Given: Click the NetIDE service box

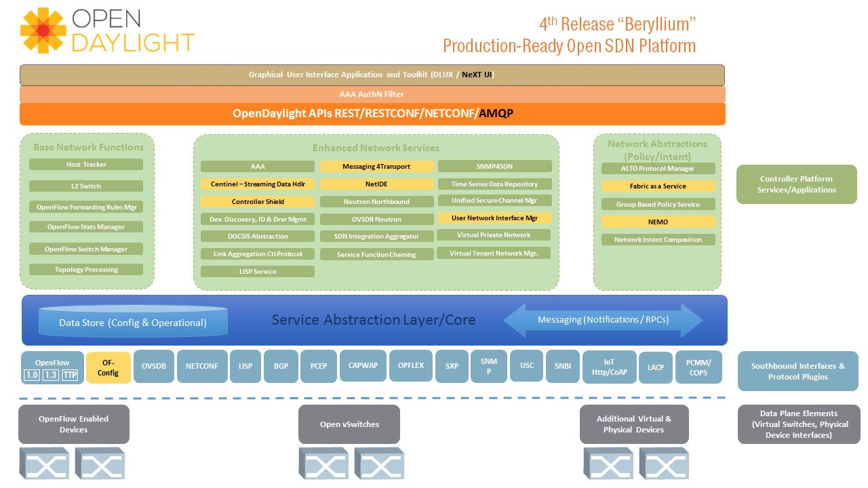Looking at the screenshot, I should (x=376, y=184).
